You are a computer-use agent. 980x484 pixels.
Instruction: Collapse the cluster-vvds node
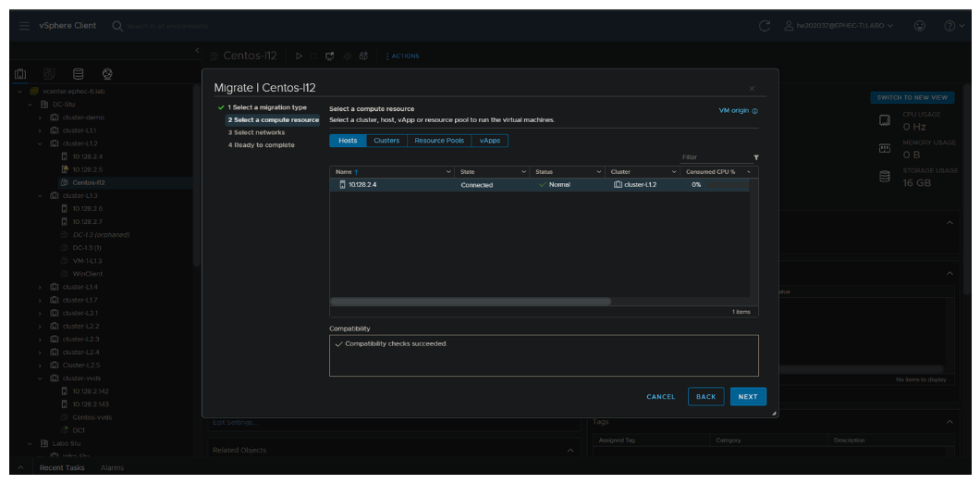pos(40,379)
